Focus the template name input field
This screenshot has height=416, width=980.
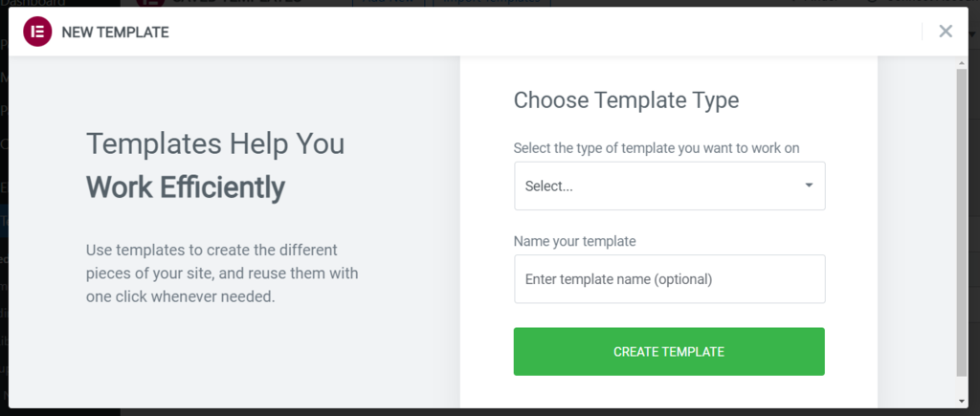click(x=669, y=279)
